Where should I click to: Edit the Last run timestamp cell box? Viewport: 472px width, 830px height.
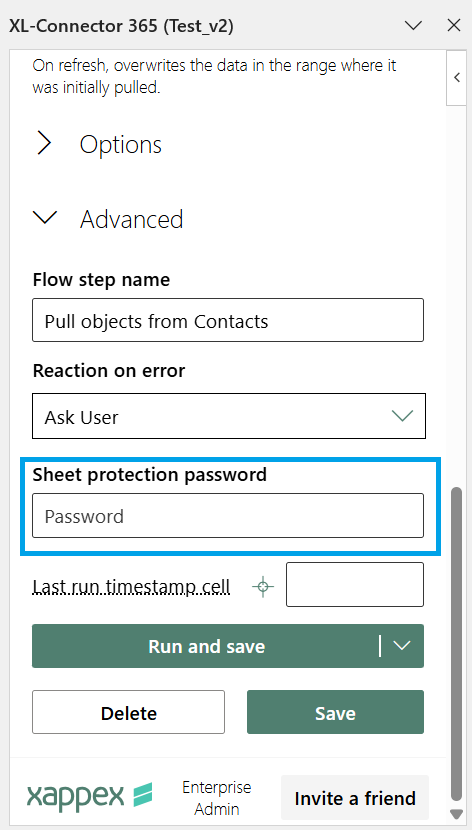[355, 584]
